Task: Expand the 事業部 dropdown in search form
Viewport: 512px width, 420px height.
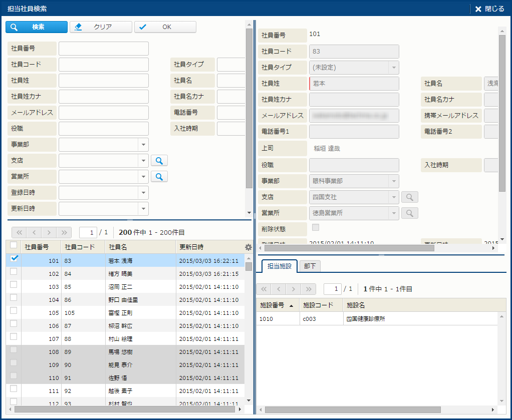Action: click(x=143, y=145)
